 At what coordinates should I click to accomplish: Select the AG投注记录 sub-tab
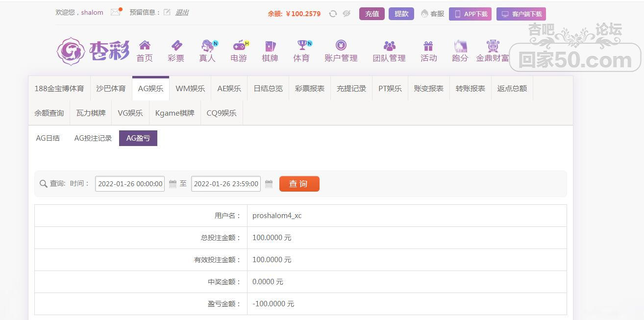click(93, 138)
